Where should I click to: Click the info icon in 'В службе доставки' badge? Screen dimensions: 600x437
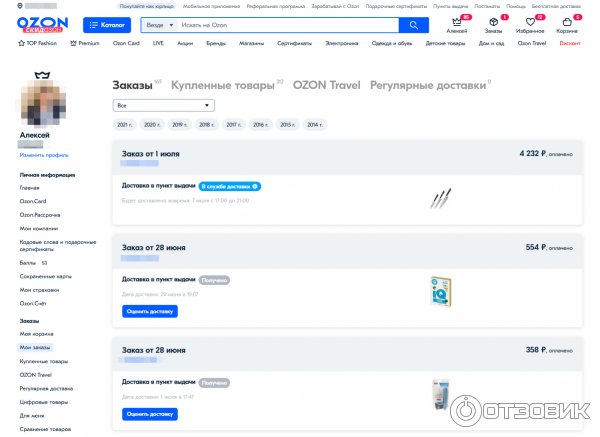(x=255, y=186)
